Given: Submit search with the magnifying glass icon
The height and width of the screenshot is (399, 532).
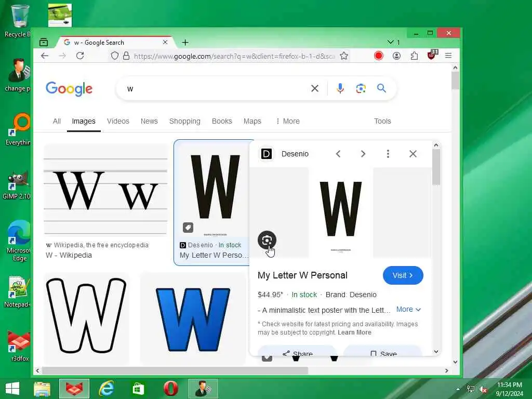Looking at the screenshot, I should pyautogui.click(x=381, y=88).
